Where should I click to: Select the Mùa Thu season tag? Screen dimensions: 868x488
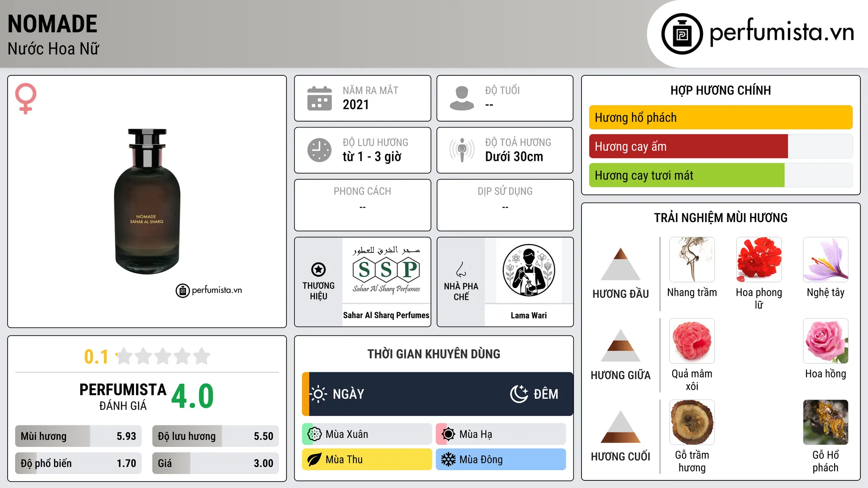coord(367,460)
